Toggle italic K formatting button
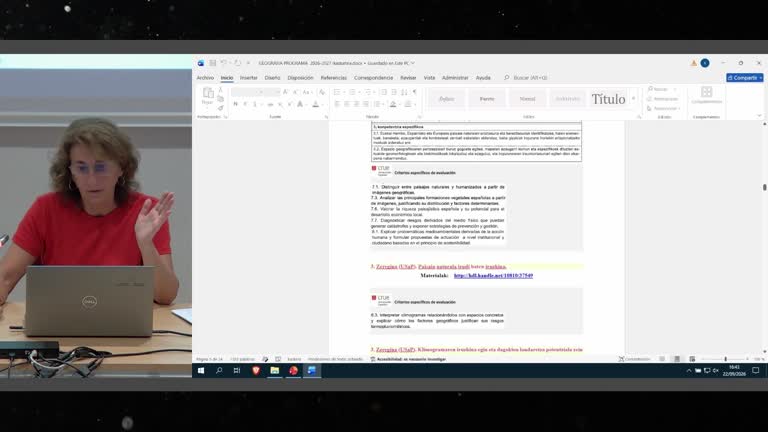The height and width of the screenshot is (432, 768). 245,104
